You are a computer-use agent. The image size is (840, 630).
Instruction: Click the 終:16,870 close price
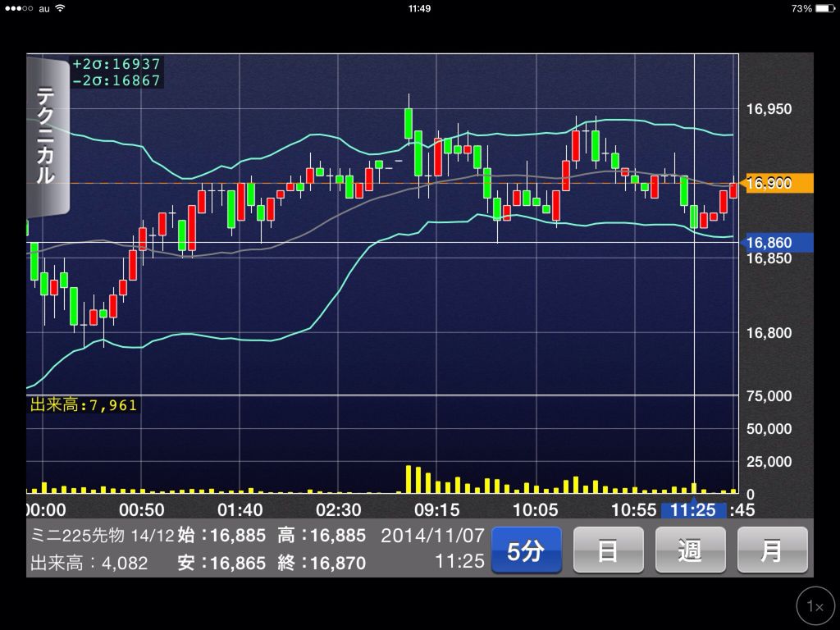coord(322,563)
